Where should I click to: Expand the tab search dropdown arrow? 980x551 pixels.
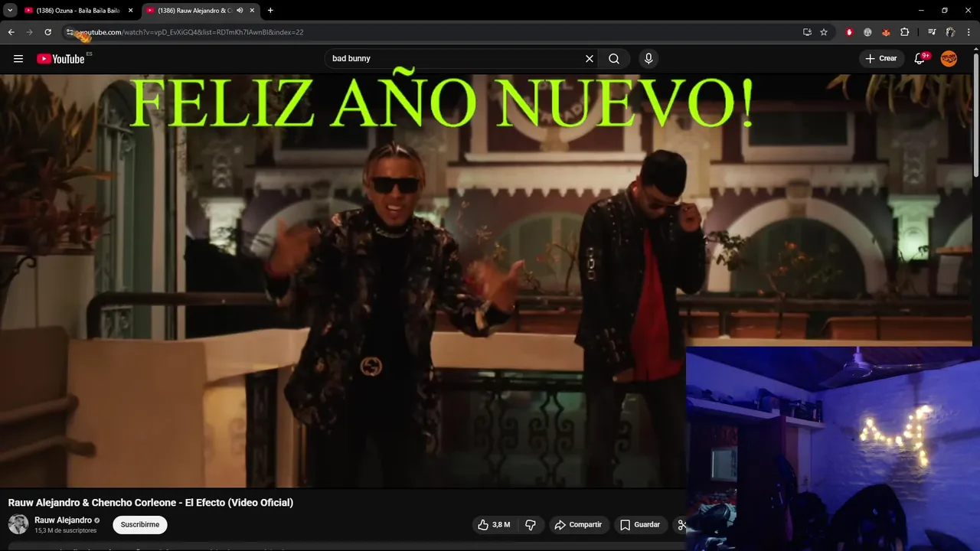[10, 11]
